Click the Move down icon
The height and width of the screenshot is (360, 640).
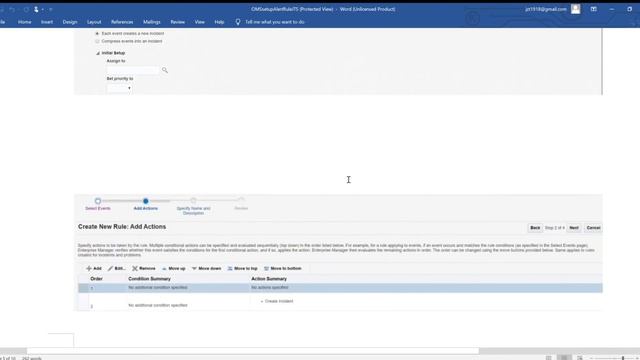coord(194,269)
